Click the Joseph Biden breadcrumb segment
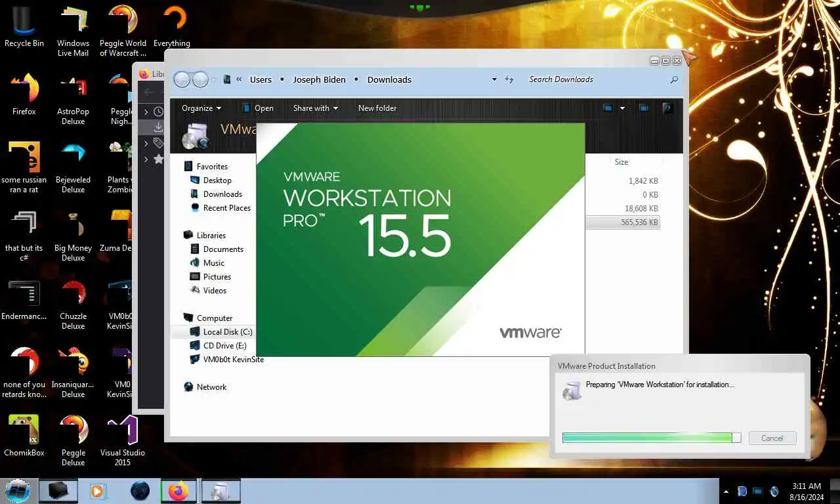 pyautogui.click(x=319, y=79)
